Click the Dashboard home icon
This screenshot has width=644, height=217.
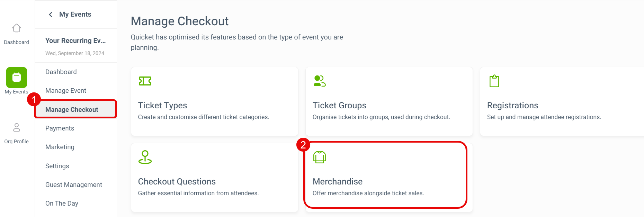[16, 28]
